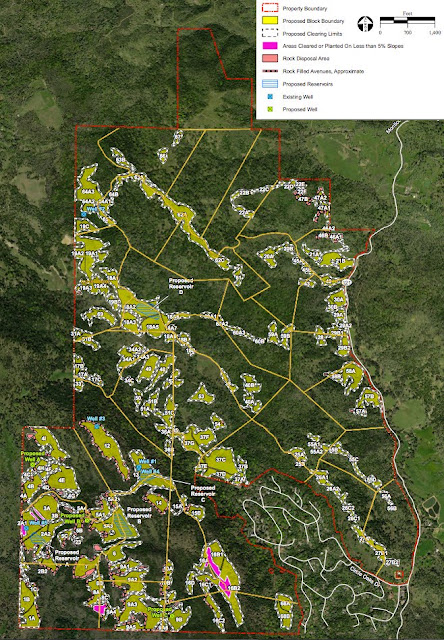Click the block label '9B'
This screenshot has height=640, width=444.
coord(178,619)
